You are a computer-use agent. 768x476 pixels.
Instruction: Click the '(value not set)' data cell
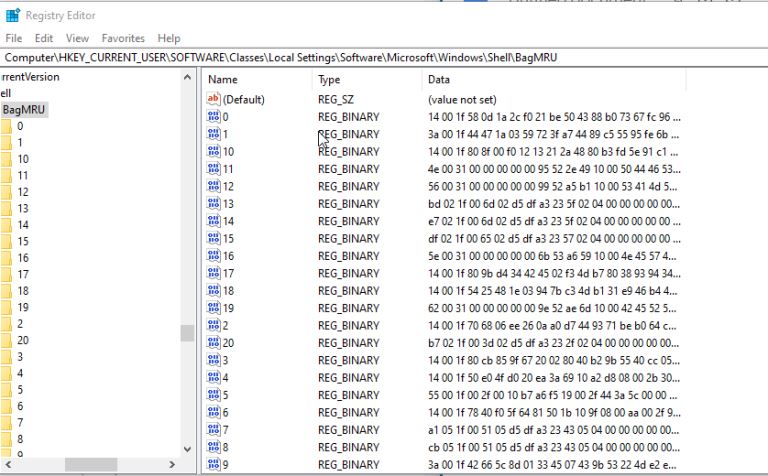462,99
